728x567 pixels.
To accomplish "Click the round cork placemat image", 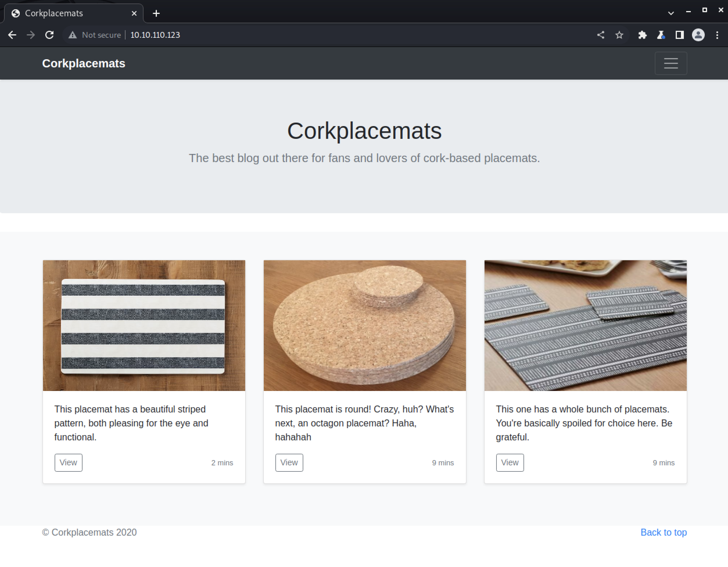I will pos(365,326).
